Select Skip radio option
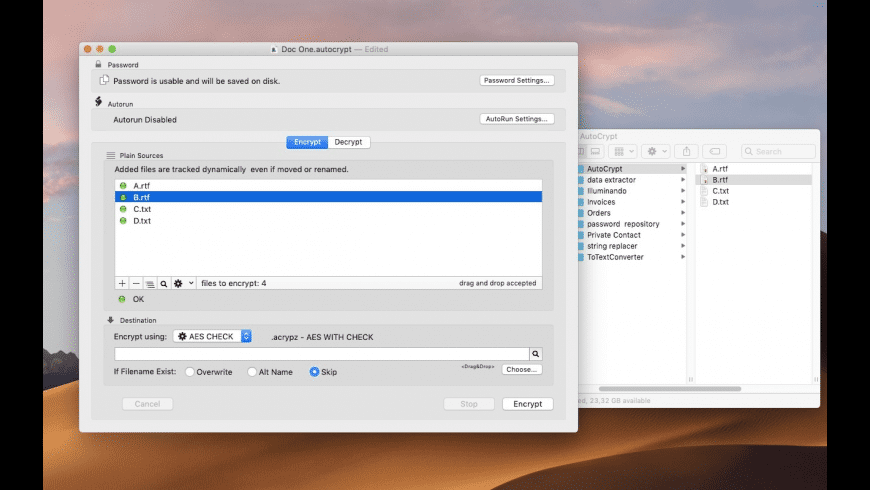Screen dimensions: 870x490 coord(314,372)
